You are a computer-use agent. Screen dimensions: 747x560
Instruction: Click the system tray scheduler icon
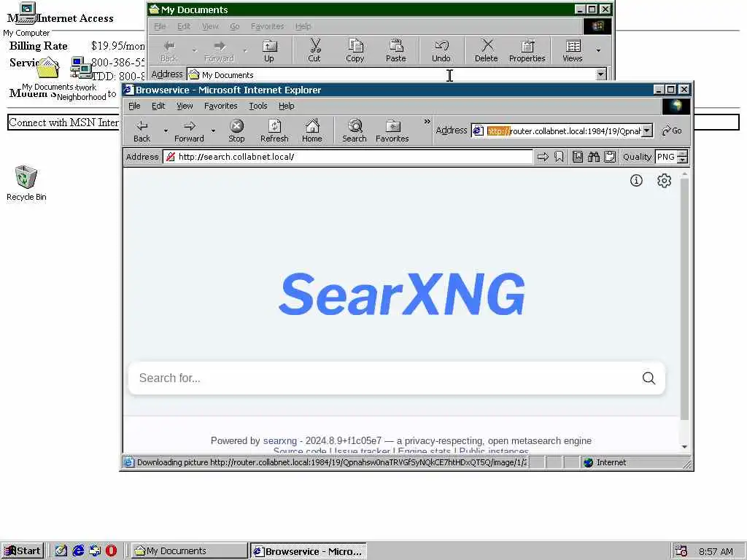click(x=681, y=551)
